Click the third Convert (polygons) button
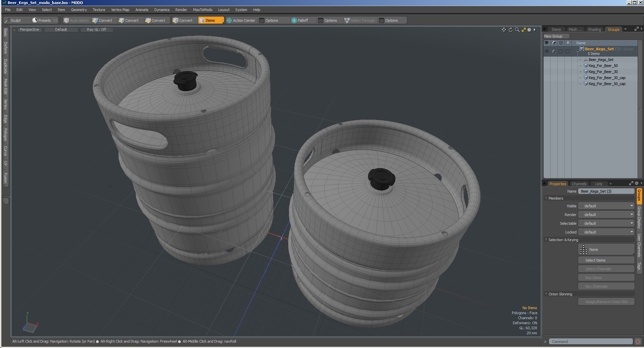The image size is (644, 348). [x=155, y=20]
